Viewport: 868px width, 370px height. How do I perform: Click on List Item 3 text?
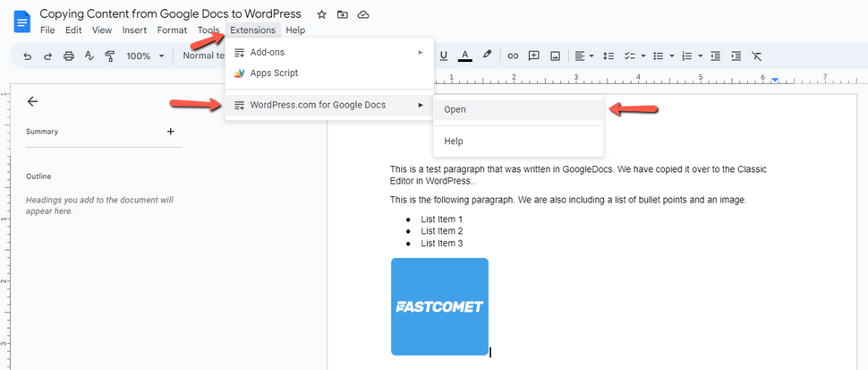click(x=442, y=243)
